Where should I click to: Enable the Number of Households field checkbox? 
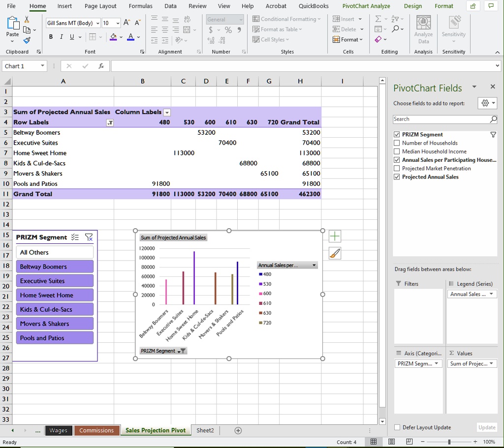click(x=396, y=143)
